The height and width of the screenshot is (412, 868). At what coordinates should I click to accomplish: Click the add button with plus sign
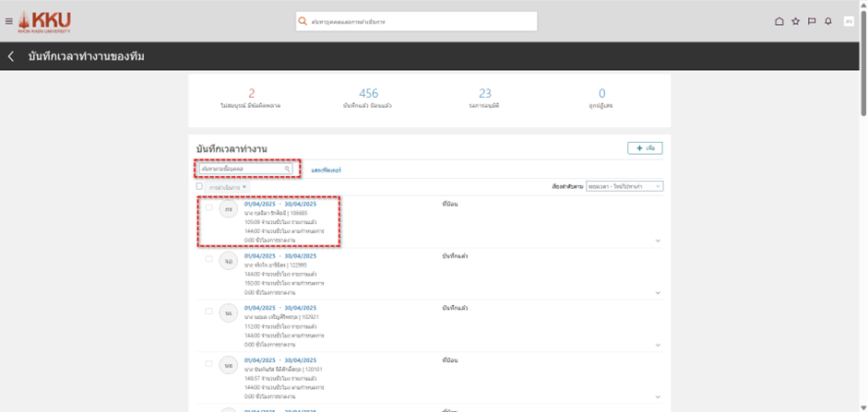(645, 147)
